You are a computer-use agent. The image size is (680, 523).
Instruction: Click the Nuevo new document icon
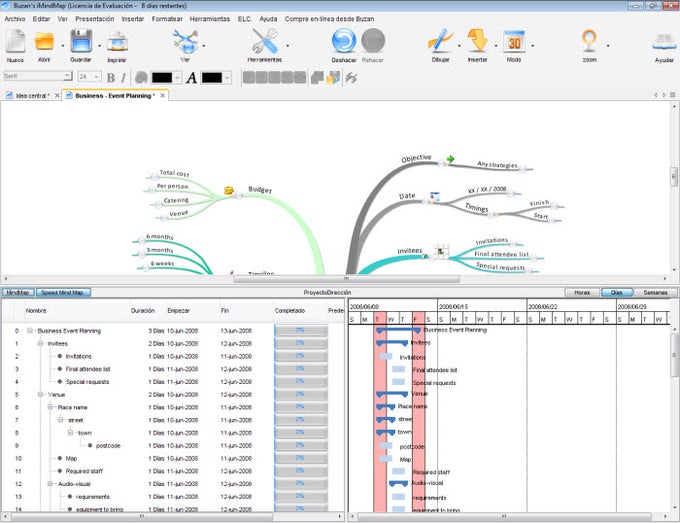[15, 42]
